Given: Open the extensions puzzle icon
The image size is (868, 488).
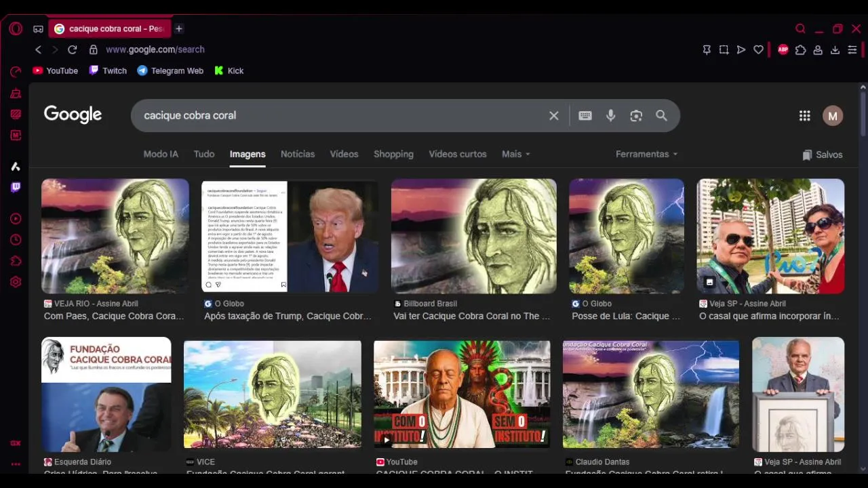Looking at the screenshot, I should (x=801, y=49).
